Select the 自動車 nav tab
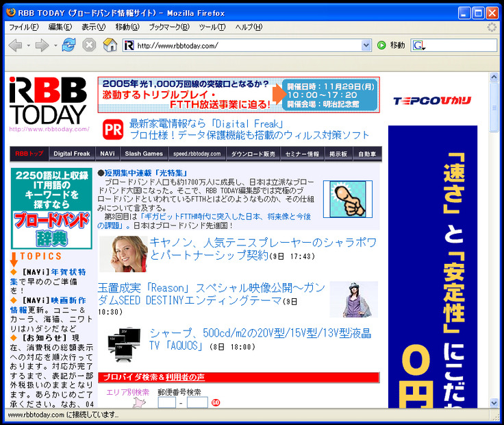Viewport: 504px width, 425px height. pyautogui.click(x=367, y=154)
